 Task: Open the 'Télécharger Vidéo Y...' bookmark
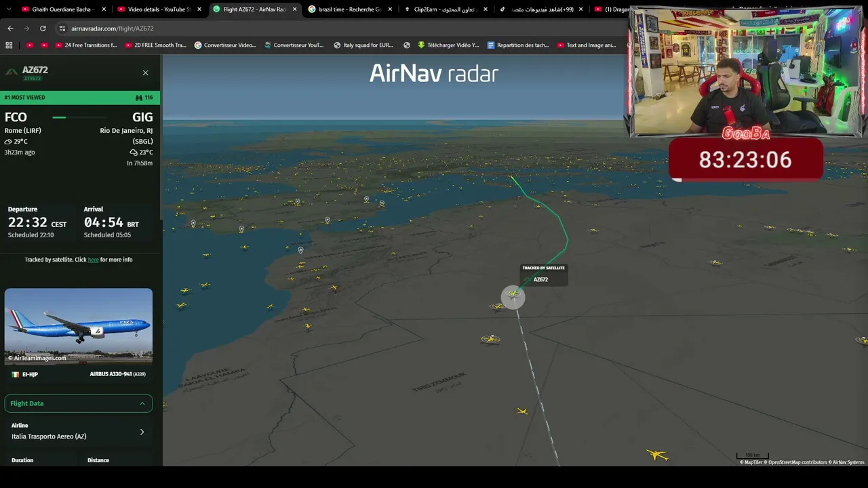(x=448, y=45)
